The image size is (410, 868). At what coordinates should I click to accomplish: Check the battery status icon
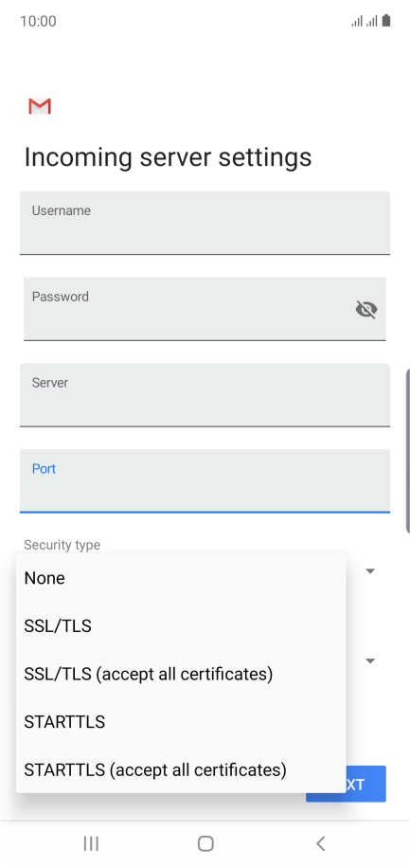pos(386,21)
